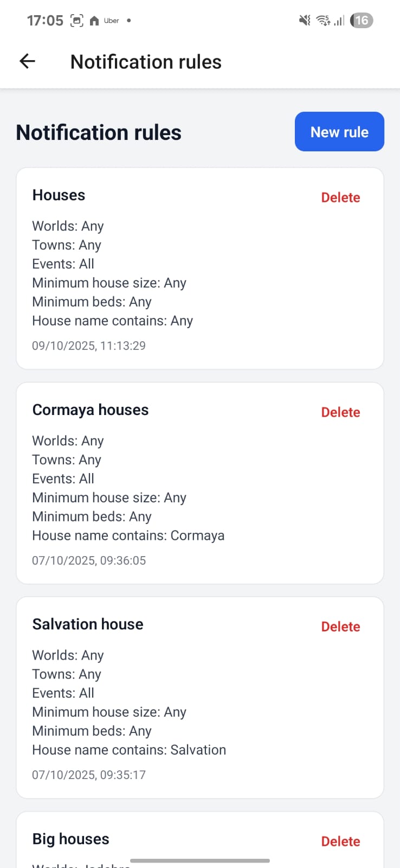This screenshot has height=868, width=400.
Task: Tap the mobile signal strength icon
Action: point(339,21)
